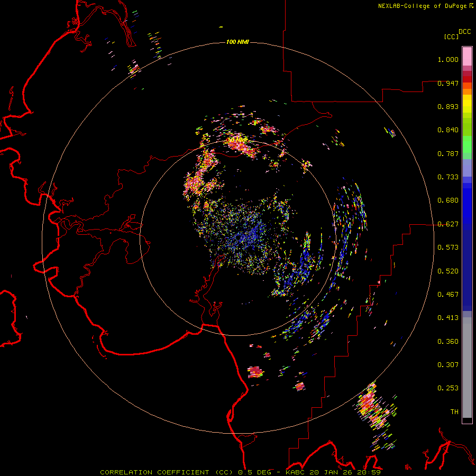Click the 0.680 color scale value
This screenshot has height=476, width=476.
point(448,200)
